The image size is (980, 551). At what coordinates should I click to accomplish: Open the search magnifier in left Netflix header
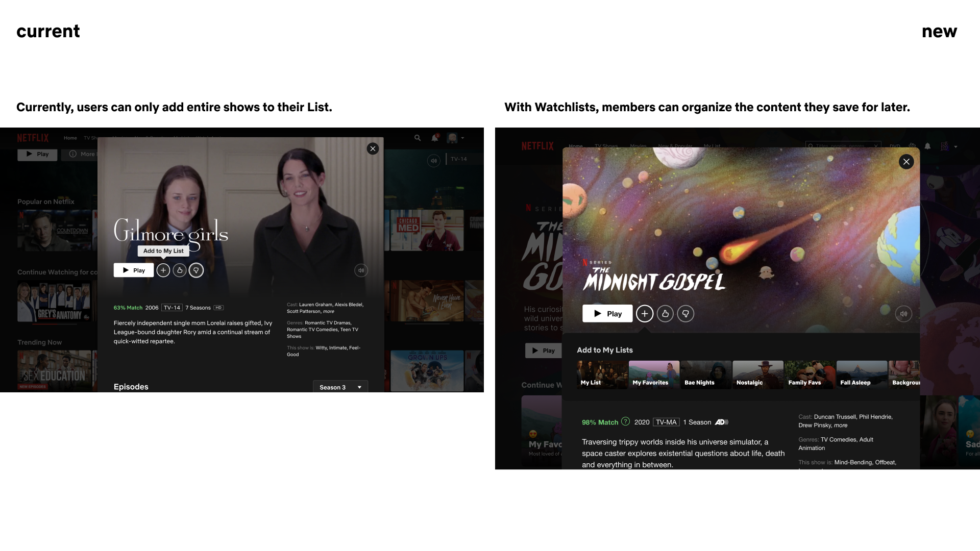(x=418, y=138)
